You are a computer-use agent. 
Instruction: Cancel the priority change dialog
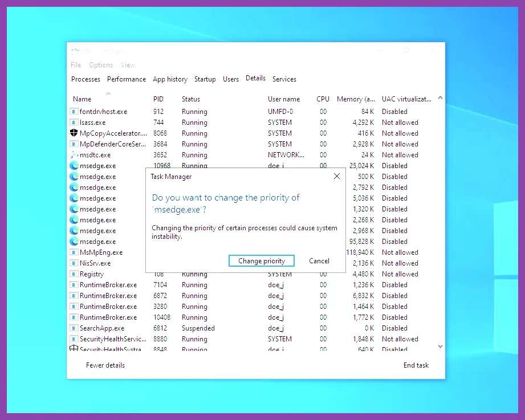click(x=319, y=260)
